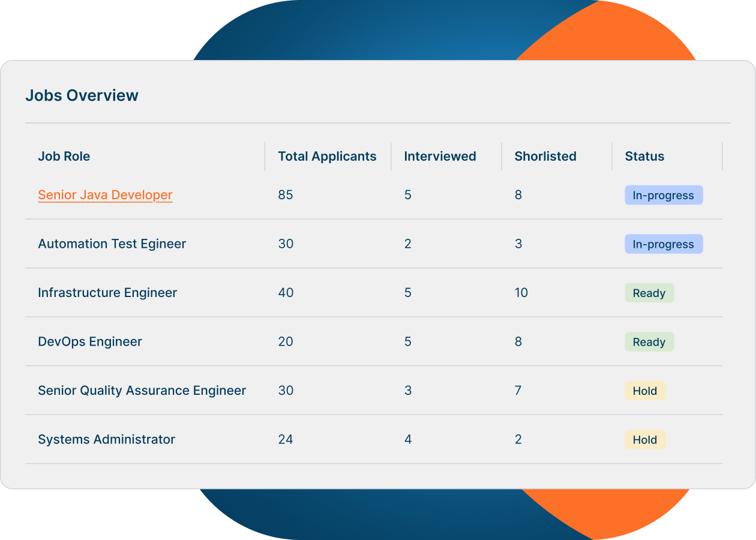Screen dimensions: 756x540
Task: Select the Infrastructure Engineer row name
Action: pos(107,293)
